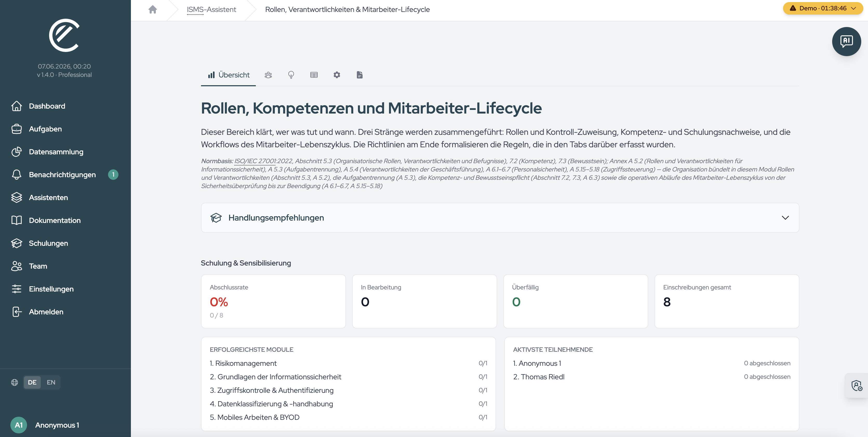Viewport: 868px width, 437px height.
Task: Click the notification count badge
Action: click(113, 175)
